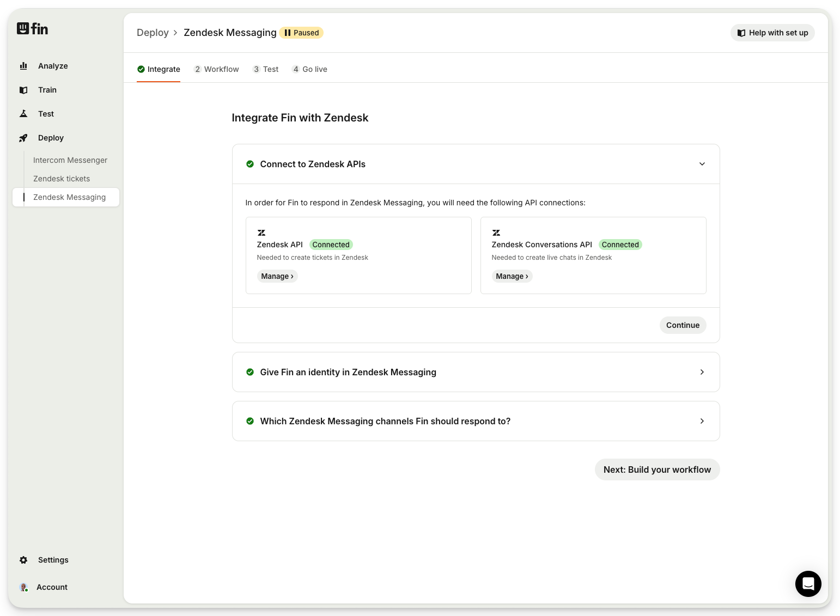Click Manage under Zendesk Conversations API

512,276
